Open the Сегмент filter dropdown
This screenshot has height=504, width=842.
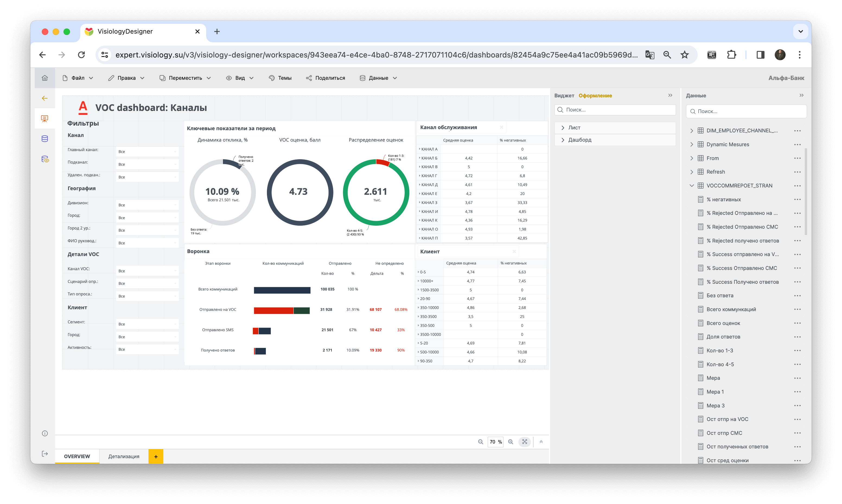147,324
